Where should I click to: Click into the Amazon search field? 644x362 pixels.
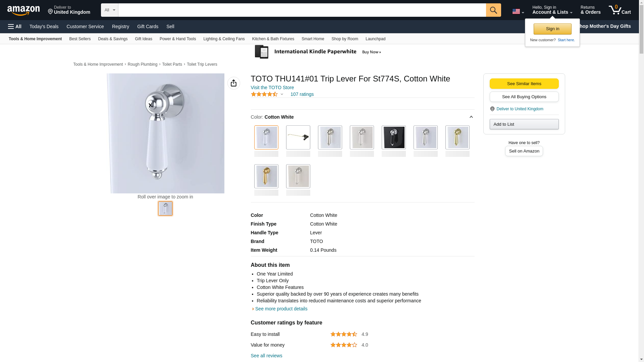(x=302, y=10)
